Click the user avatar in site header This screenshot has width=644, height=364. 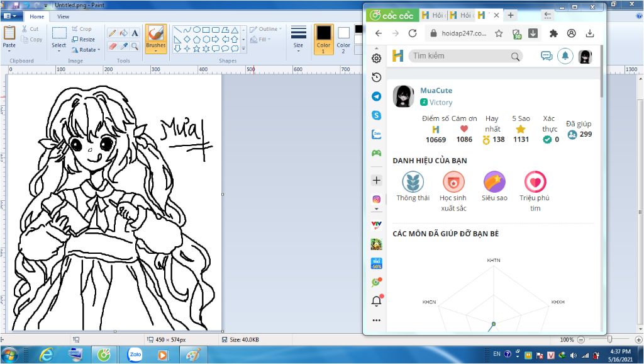click(586, 56)
